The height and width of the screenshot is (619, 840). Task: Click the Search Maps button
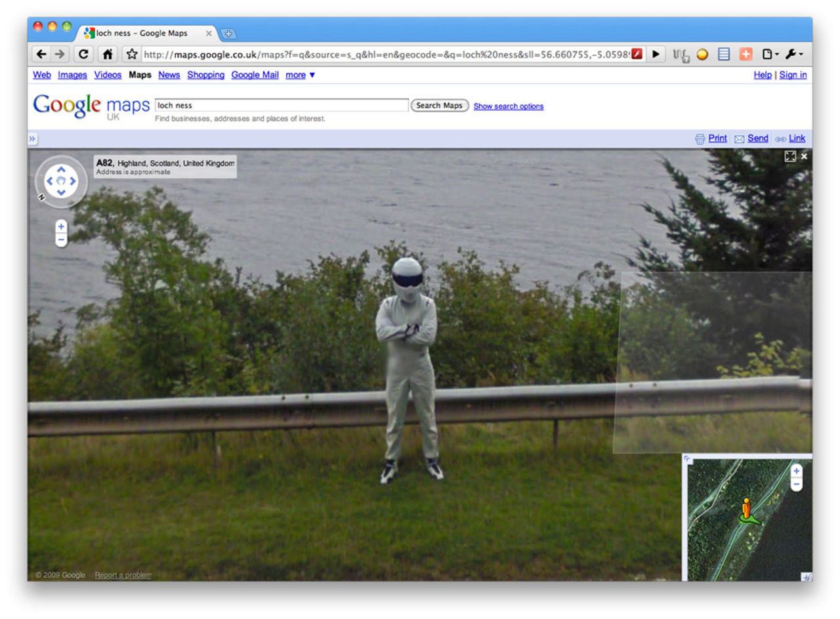pyautogui.click(x=438, y=105)
